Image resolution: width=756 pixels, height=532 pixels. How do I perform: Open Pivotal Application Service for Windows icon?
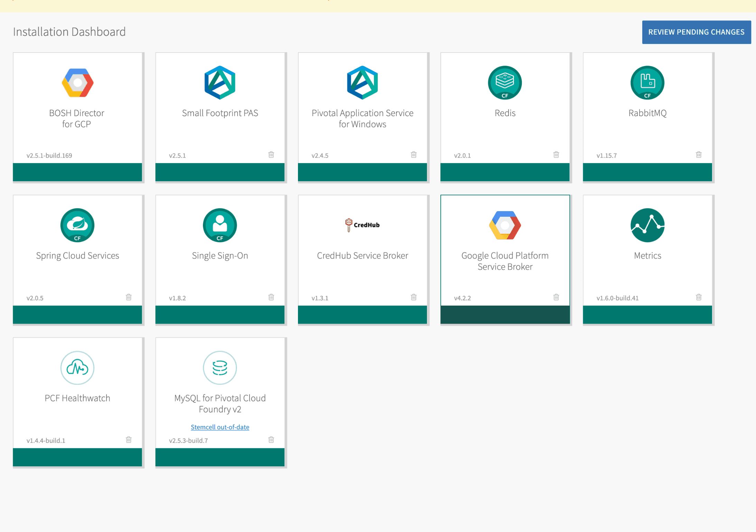[x=362, y=83]
